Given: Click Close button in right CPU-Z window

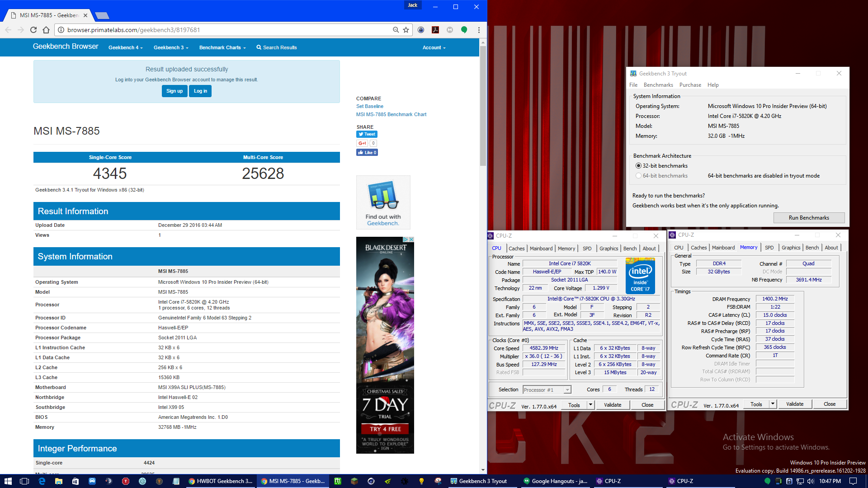Looking at the screenshot, I should (x=830, y=404).
